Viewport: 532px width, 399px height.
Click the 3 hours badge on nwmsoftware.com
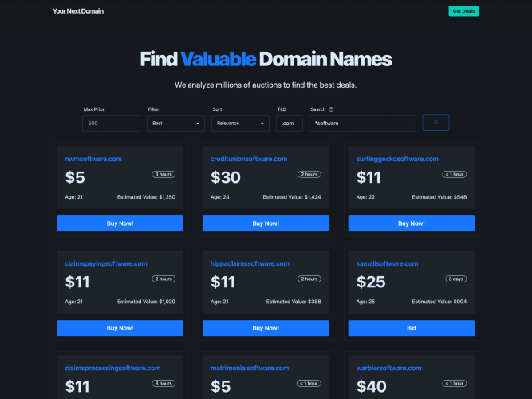click(164, 174)
